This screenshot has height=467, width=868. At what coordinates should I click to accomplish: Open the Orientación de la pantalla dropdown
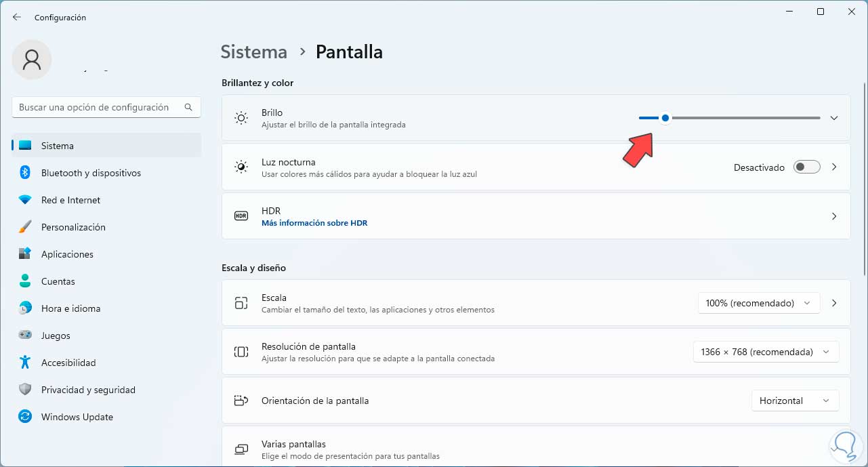pos(795,401)
